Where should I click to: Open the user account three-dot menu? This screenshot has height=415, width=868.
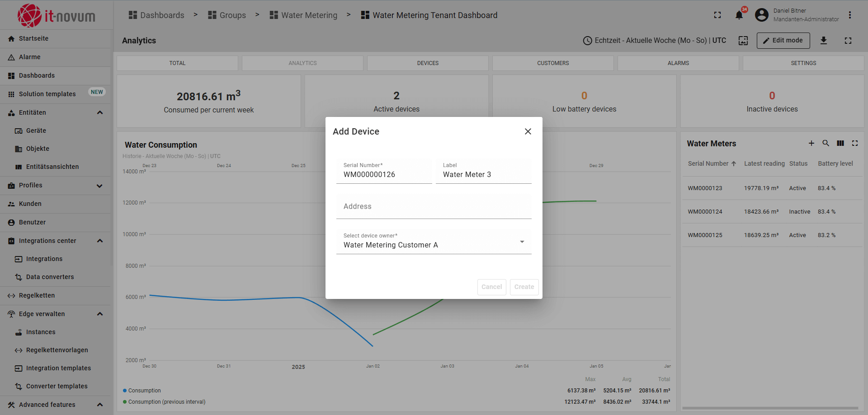click(850, 15)
